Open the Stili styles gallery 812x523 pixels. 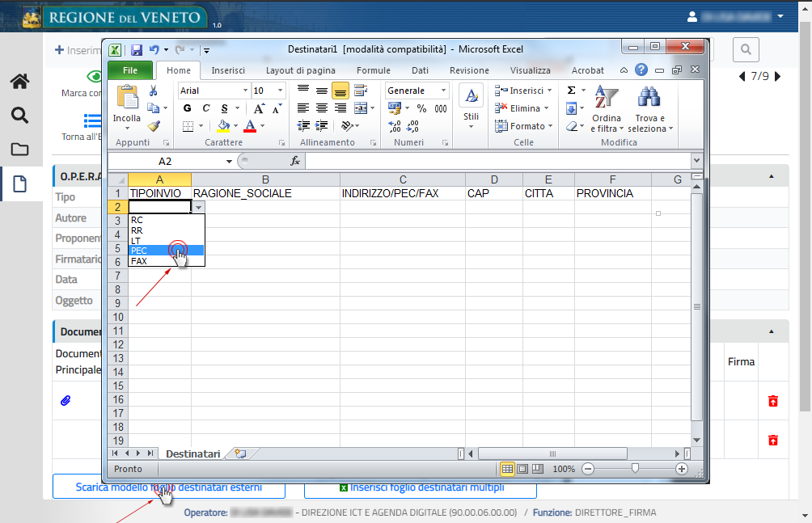[x=471, y=106]
